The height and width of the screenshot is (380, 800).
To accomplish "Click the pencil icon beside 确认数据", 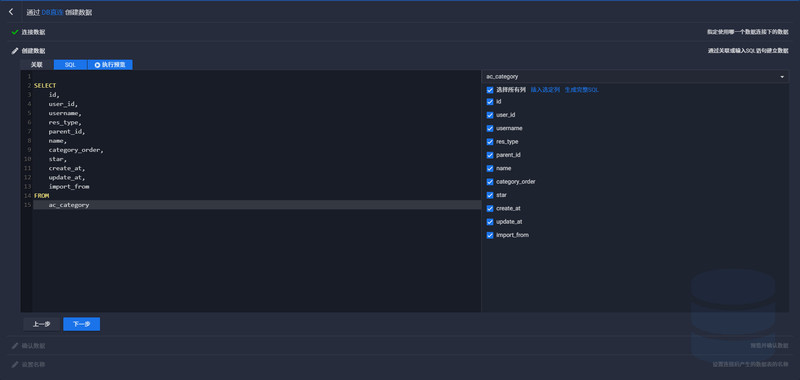I will pos(15,346).
